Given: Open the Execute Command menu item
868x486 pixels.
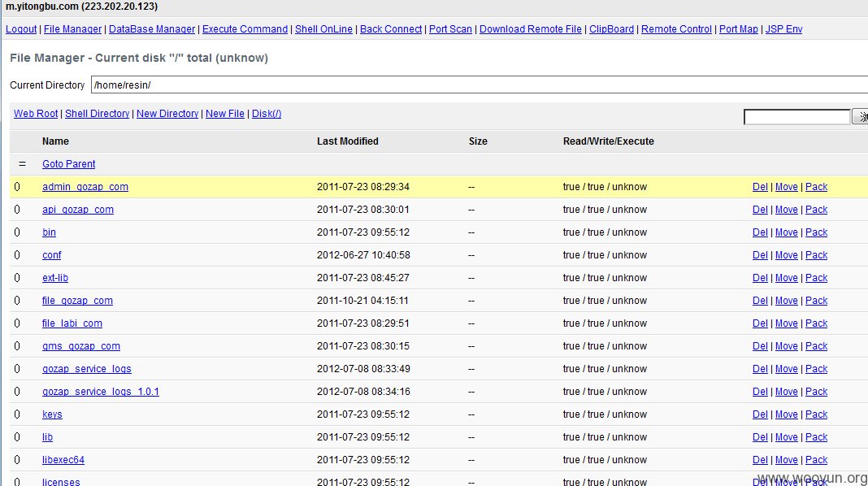Looking at the screenshot, I should pyautogui.click(x=245, y=28).
